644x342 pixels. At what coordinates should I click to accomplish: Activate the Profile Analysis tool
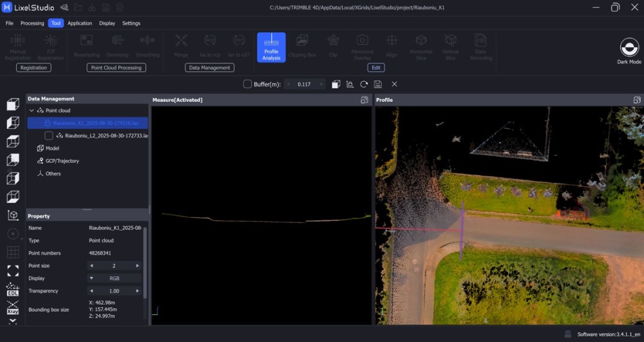point(271,47)
